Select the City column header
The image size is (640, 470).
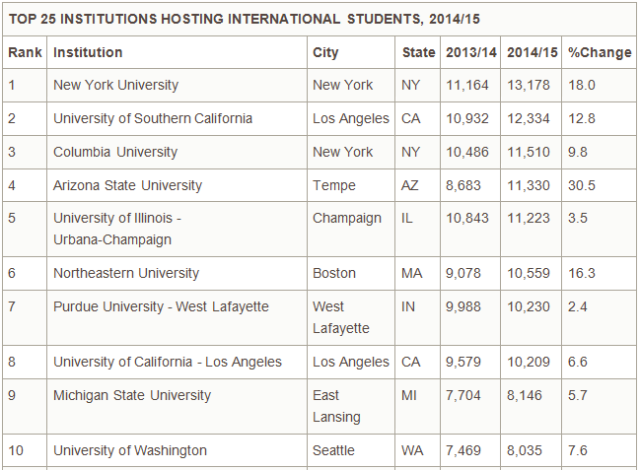point(326,53)
